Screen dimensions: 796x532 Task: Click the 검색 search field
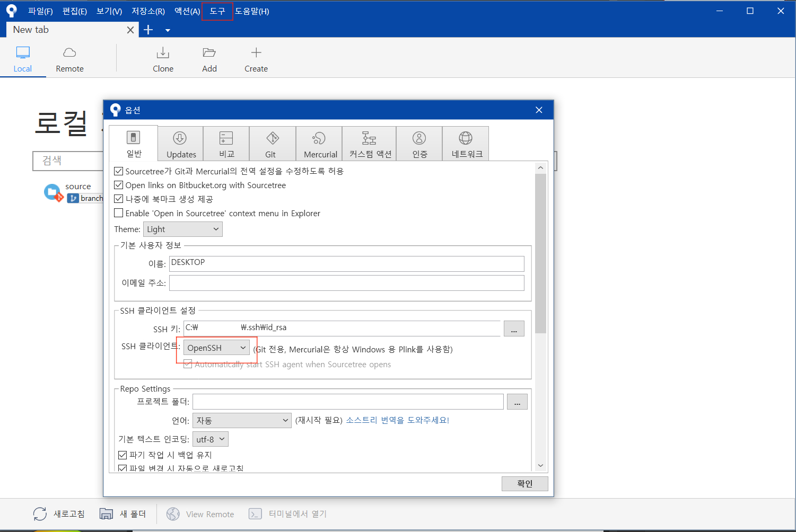[68, 161]
